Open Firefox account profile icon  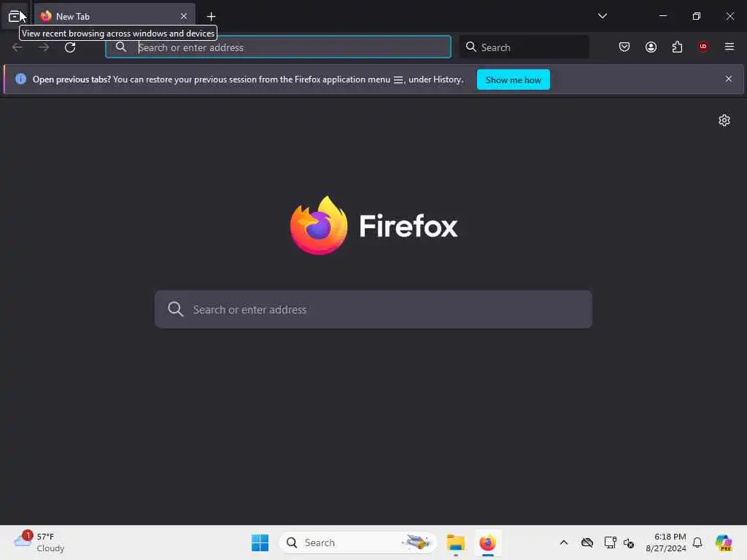tap(651, 47)
